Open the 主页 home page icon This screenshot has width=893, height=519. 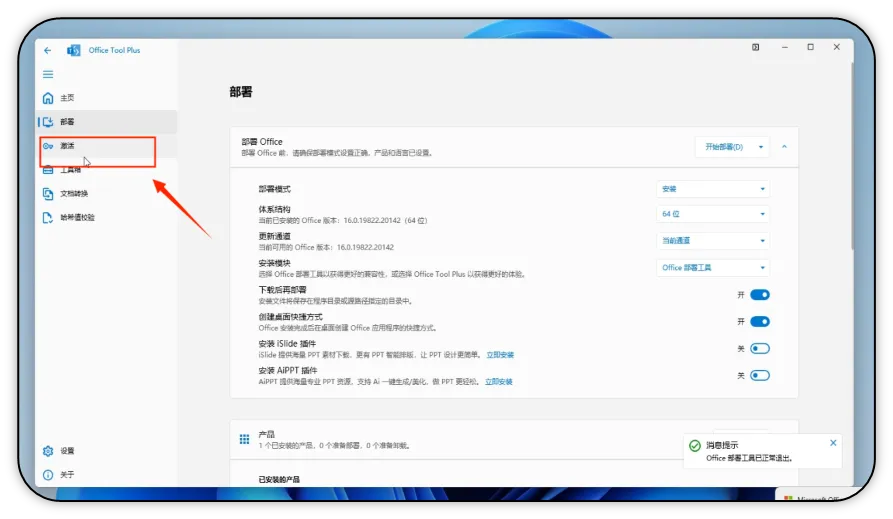[48, 98]
